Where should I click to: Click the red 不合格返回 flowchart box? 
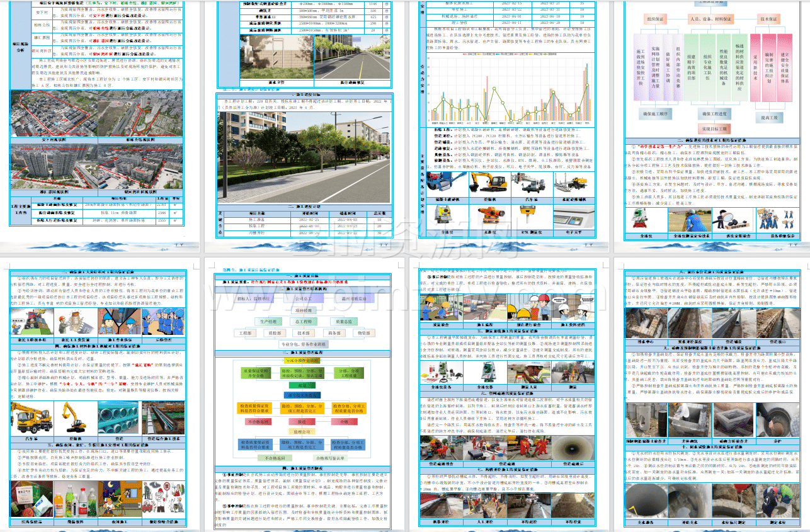tap(260, 421)
